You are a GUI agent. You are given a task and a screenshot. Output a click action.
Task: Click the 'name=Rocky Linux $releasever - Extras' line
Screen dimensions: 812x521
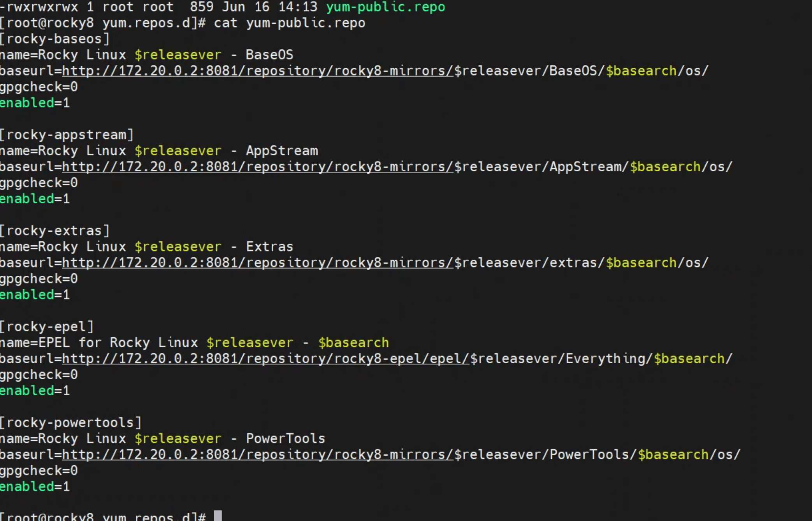tap(146, 246)
